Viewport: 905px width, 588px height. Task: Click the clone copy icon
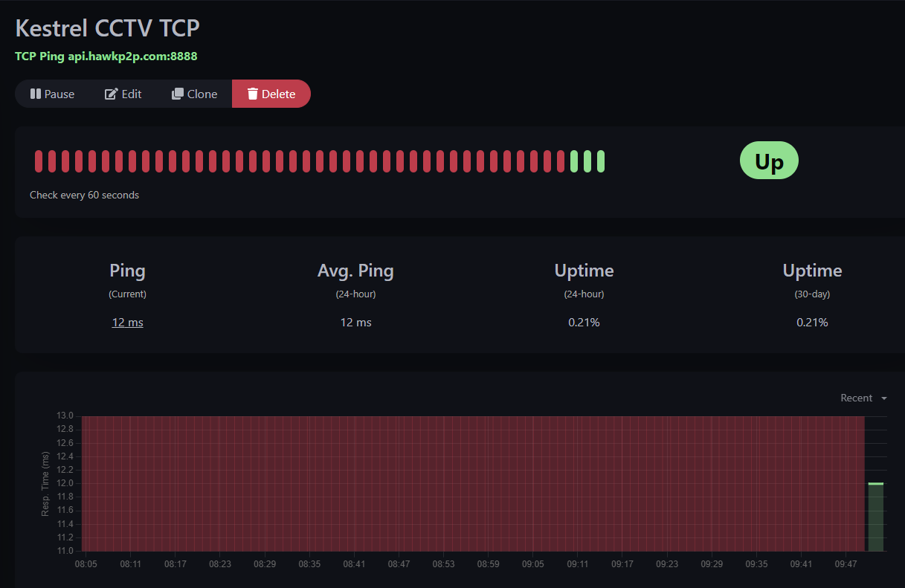click(x=178, y=94)
